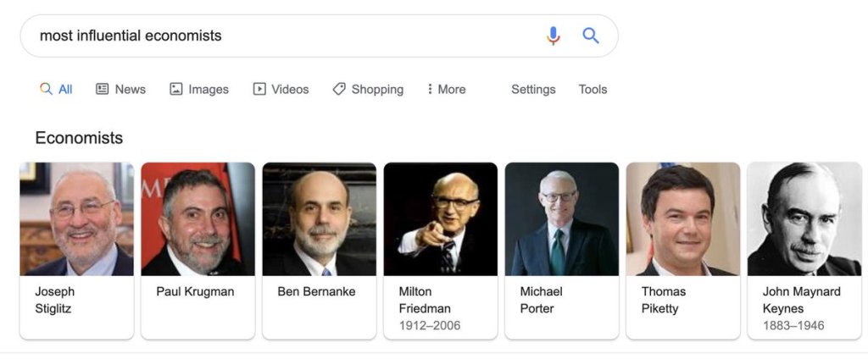Select Ben Bernanke's portrait thumbnail

(319, 218)
